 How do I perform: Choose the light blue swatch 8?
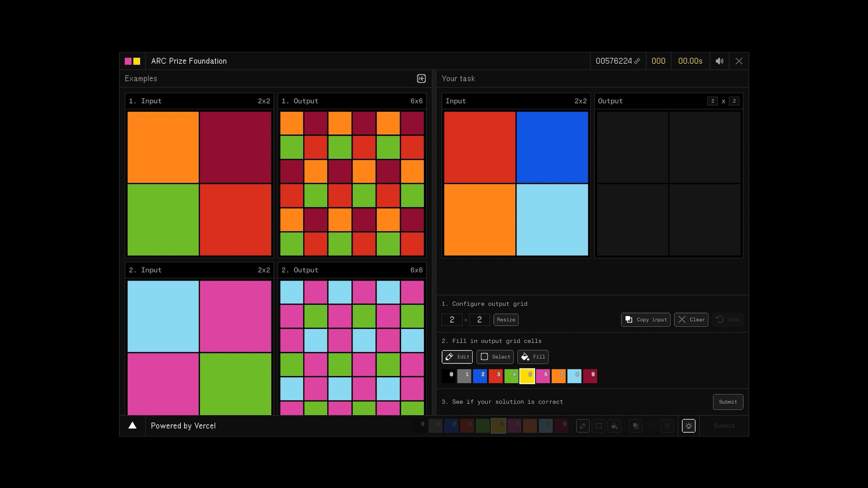tap(574, 376)
